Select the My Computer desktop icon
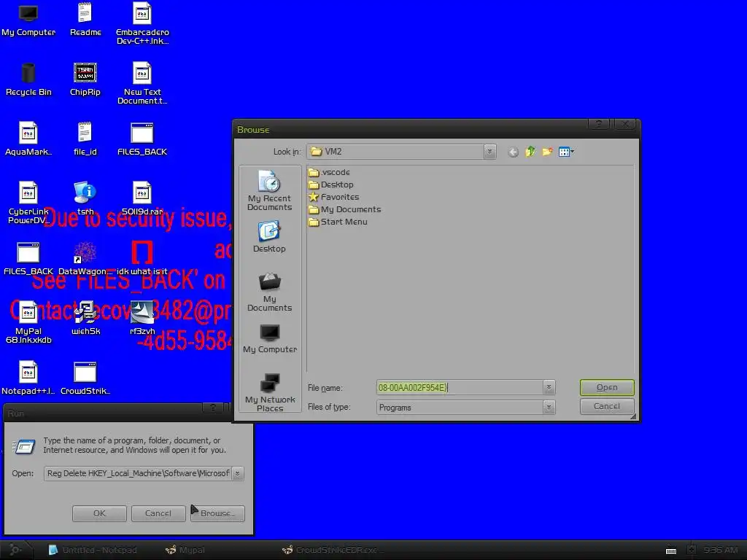The width and height of the screenshot is (747, 560). (x=28, y=20)
